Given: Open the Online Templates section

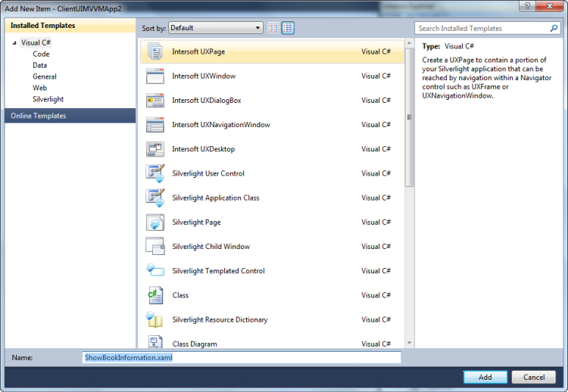Looking at the screenshot, I should tap(70, 116).
